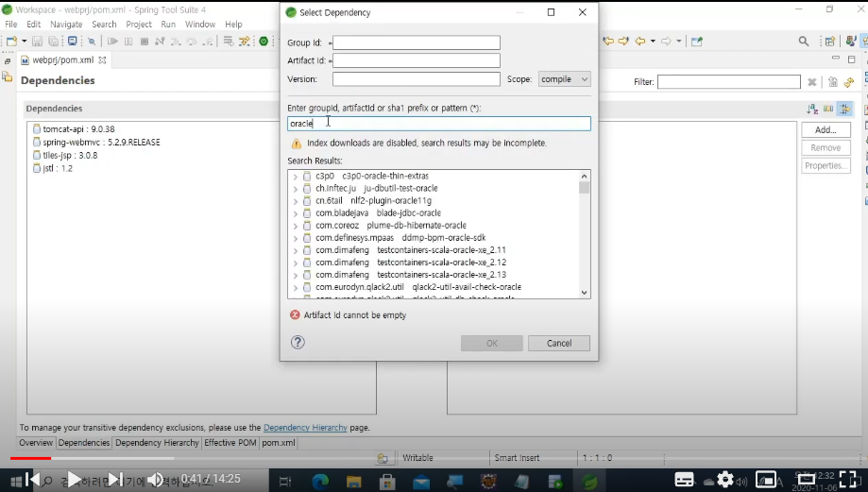This screenshot has width=868, height=492.
Task: Click the Cancel button in Select Dependency
Action: (x=559, y=343)
